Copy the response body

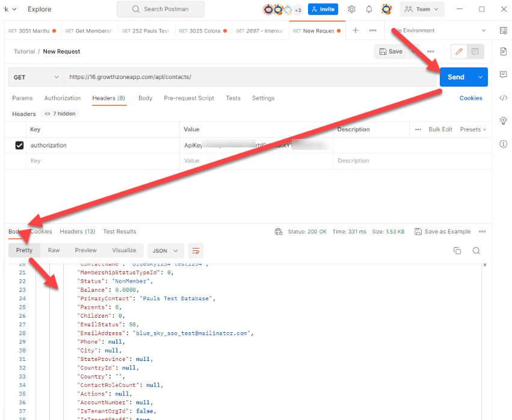[457, 250]
